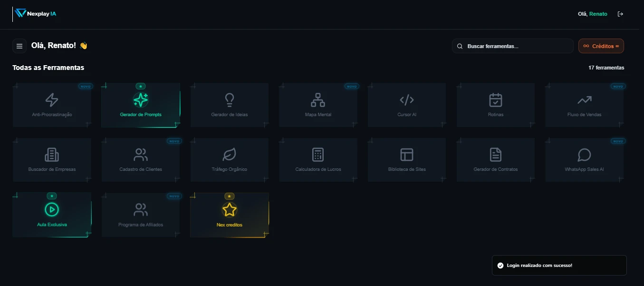Open the Nex creditos star card
Screen dimensions: 644x286
pyautogui.click(x=230, y=209)
